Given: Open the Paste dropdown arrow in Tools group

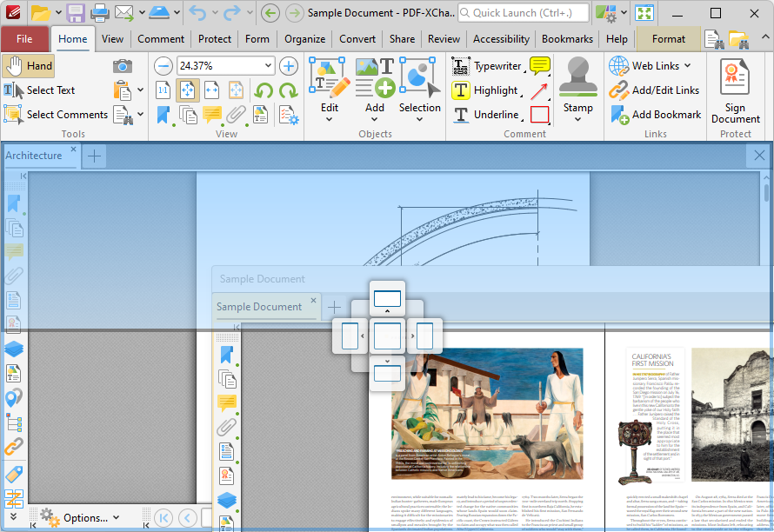Looking at the screenshot, I should tap(141, 90).
